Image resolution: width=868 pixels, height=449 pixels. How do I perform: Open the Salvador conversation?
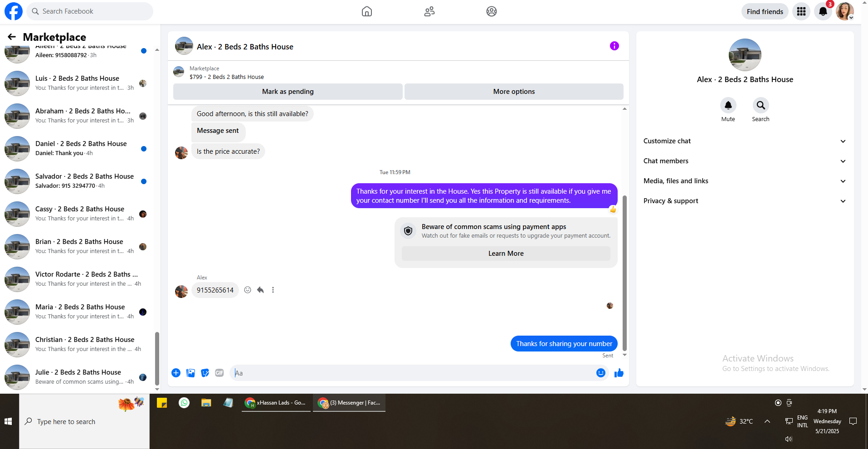click(77, 181)
